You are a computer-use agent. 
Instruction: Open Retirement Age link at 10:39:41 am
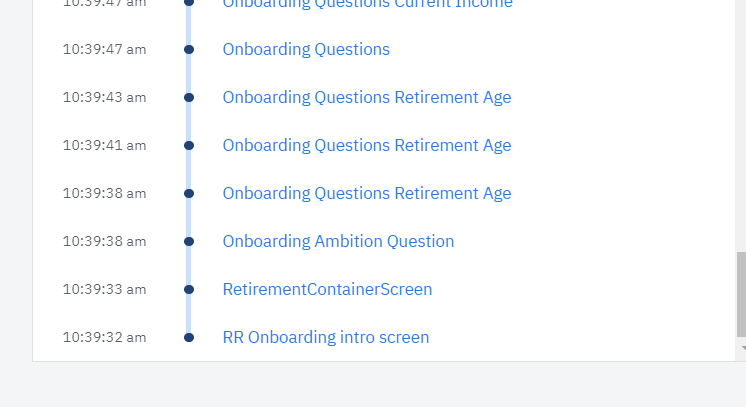coord(366,145)
